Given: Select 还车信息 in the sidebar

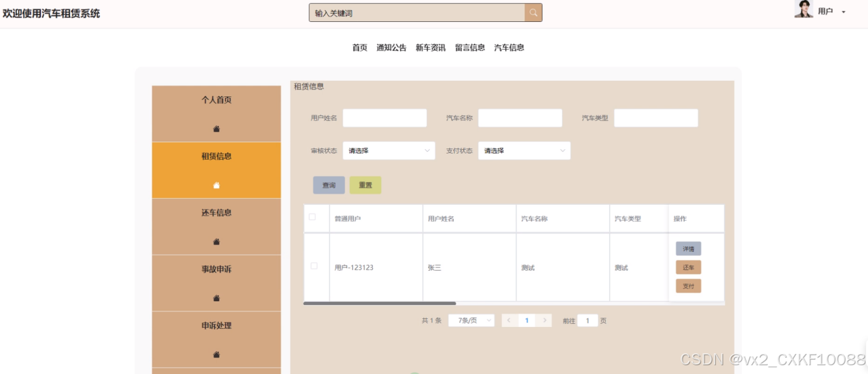Looking at the screenshot, I should point(216,227).
